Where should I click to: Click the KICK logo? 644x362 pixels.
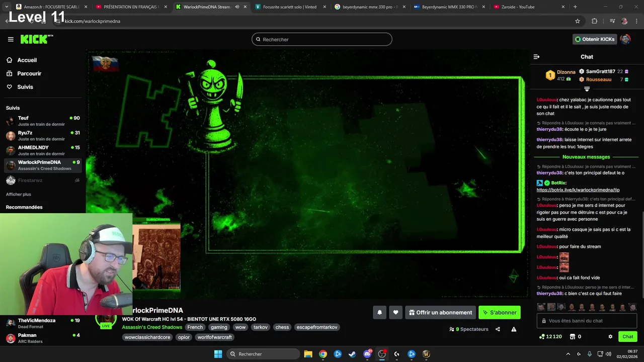pyautogui.click(x=37, y=39)
